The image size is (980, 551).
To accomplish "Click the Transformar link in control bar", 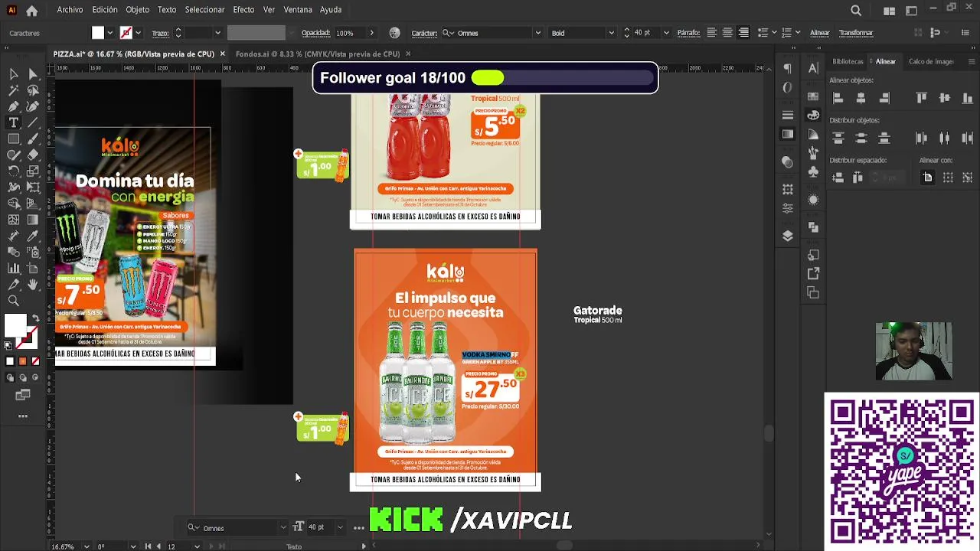I will (856, 33).
